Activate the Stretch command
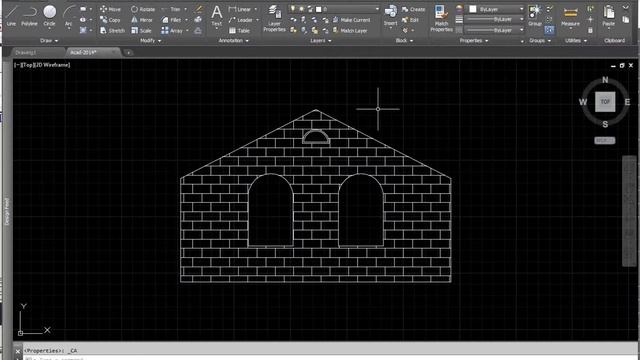Viewport: 640px width, 360px height. click(112, 30)
